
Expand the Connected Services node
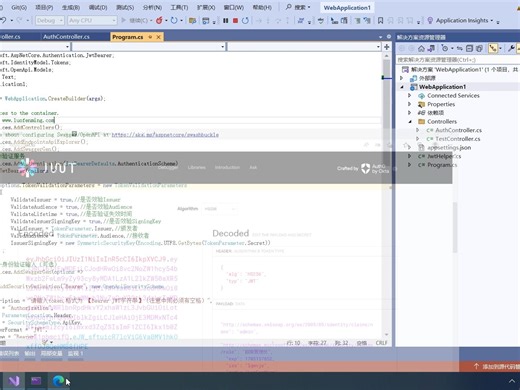(410, 96)
